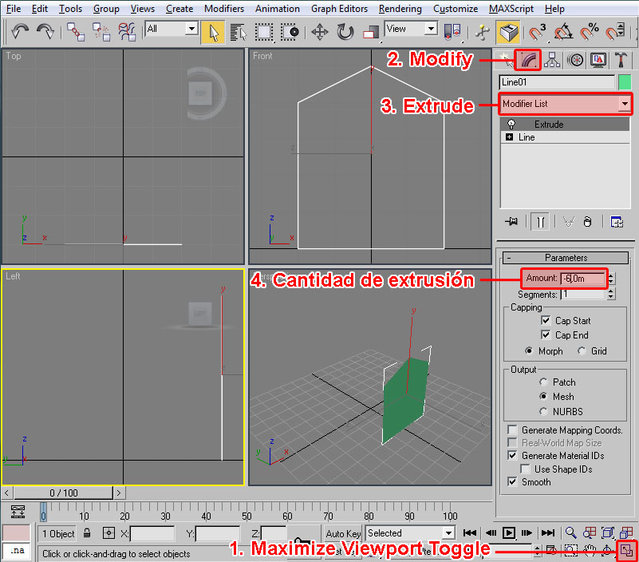This screenshot has height=562, width=639.
Task: Open the Rendering menu
Action: point(400,8)
